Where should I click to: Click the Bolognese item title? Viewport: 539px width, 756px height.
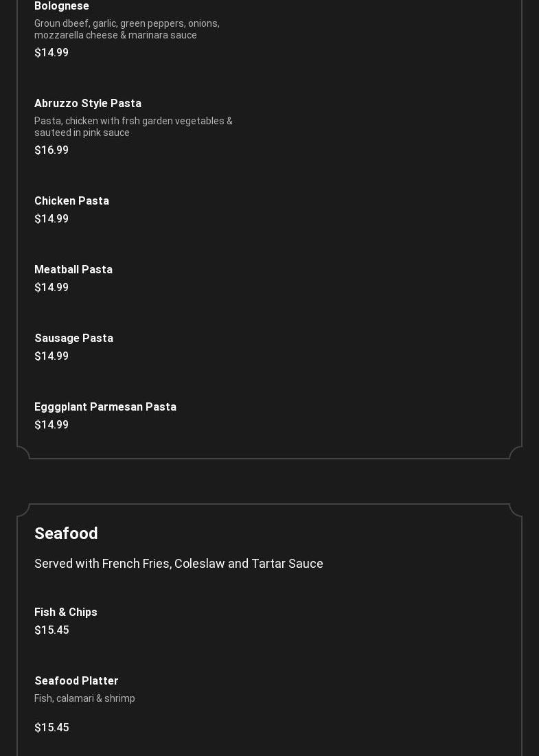tap(62, 6)
